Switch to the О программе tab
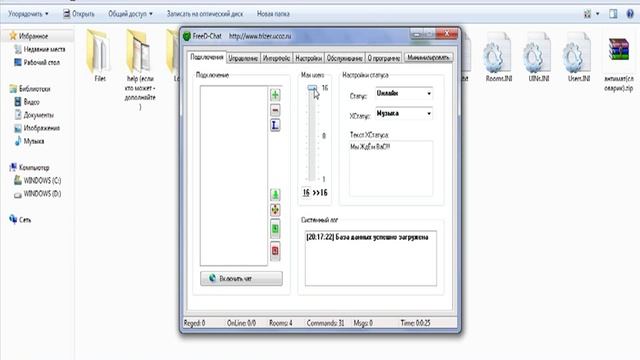 pyautogui.click(x=383, y=58)
